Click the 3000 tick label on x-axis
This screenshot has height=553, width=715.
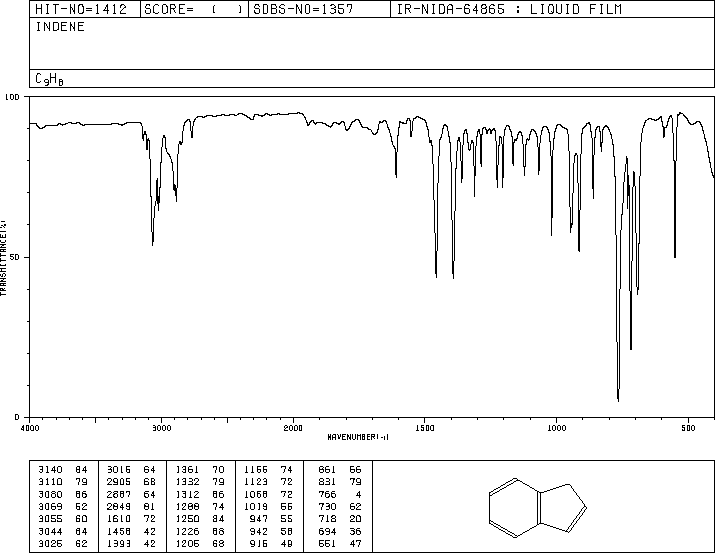(161, 428)
